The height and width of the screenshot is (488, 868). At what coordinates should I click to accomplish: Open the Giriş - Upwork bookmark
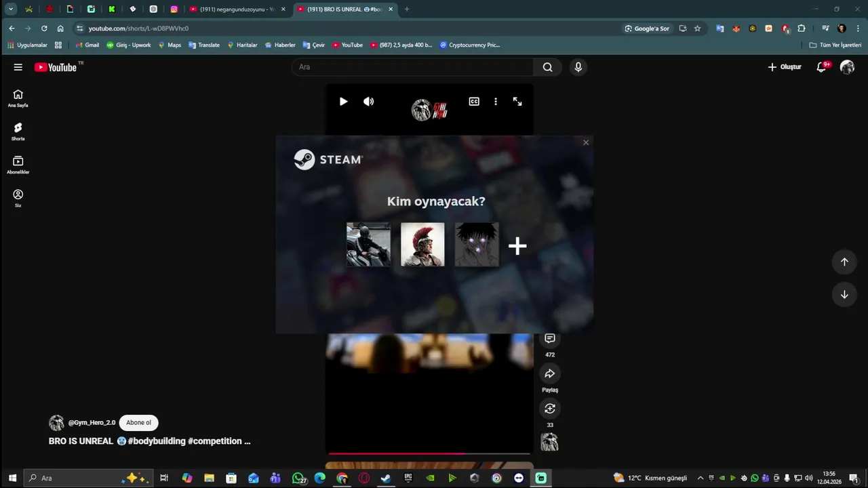(x=129, y=45)
